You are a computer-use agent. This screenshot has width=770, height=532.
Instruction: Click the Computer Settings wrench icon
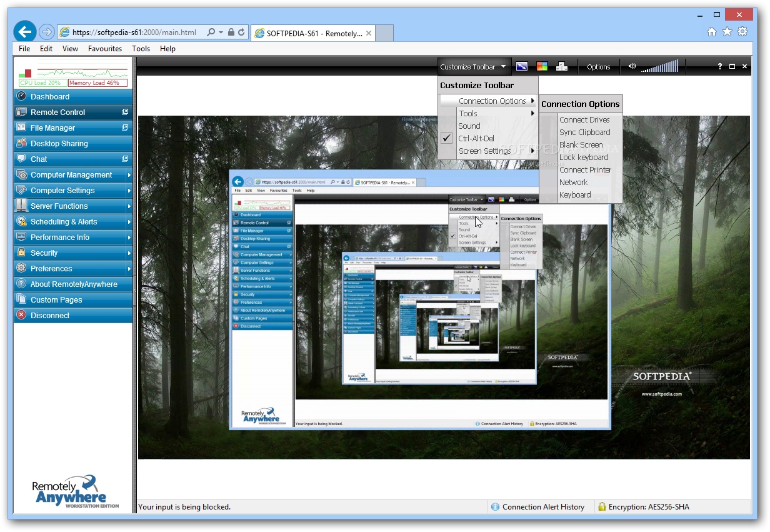coord(22,190)
